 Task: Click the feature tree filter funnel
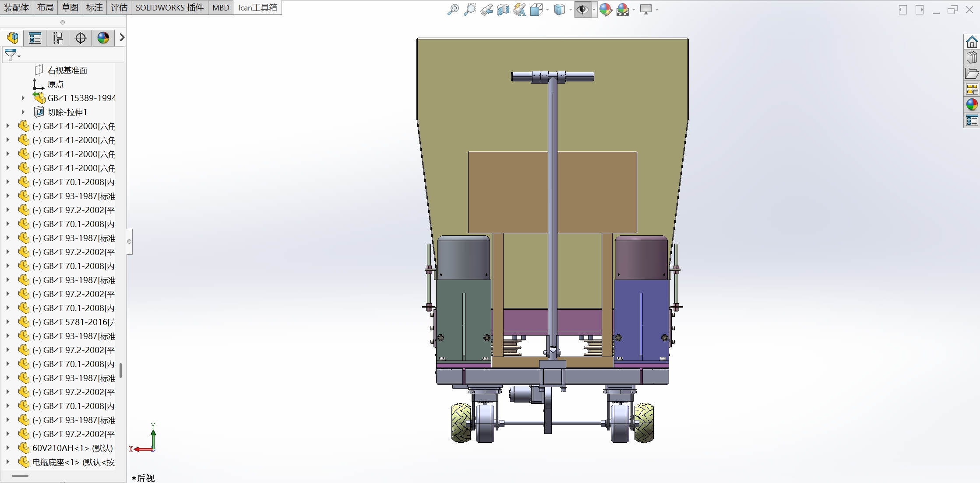(11, 55)
